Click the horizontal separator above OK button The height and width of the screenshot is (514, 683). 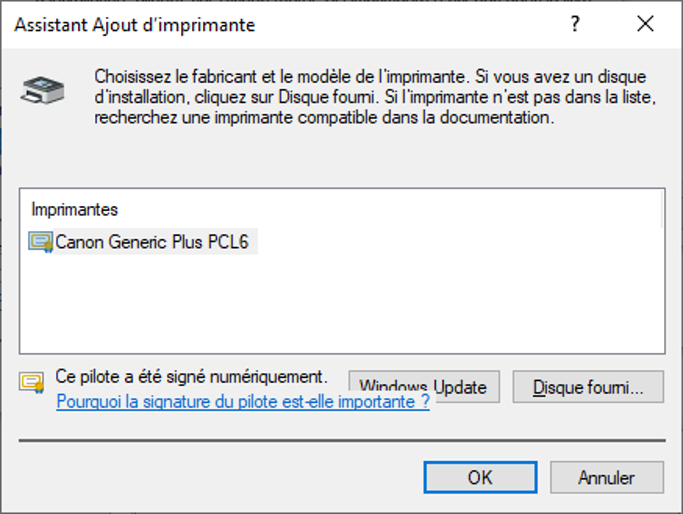pos(340,439)
